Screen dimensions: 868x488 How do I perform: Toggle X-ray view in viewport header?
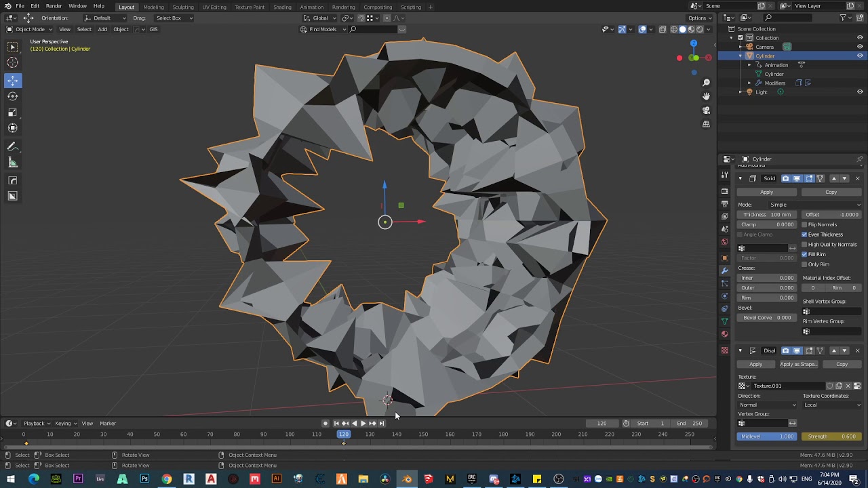pyautogui.click(x=663, y=29)
